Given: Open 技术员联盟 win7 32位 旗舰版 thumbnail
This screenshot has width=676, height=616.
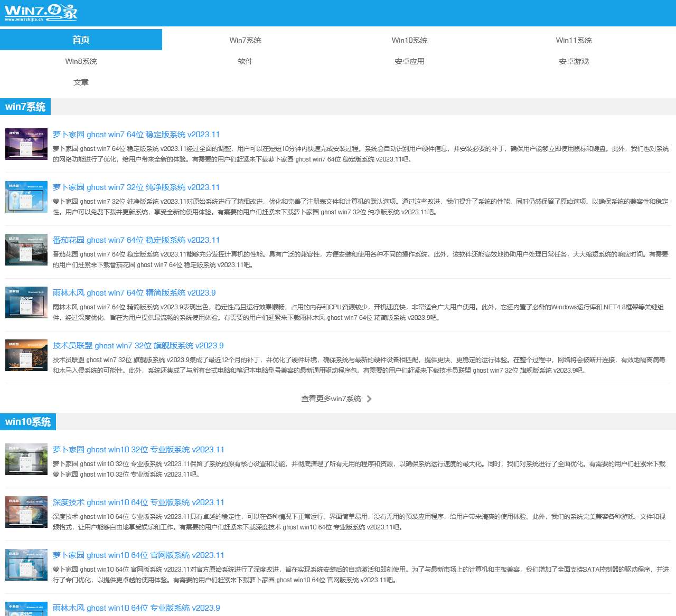Looking at the screenshot, I should 26,355.
